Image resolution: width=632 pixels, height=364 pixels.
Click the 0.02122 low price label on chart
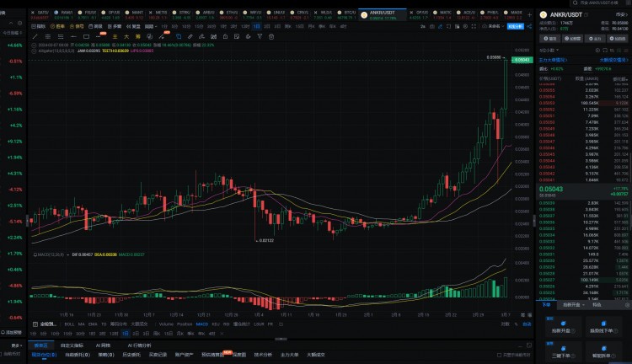(x=266, y=240)
